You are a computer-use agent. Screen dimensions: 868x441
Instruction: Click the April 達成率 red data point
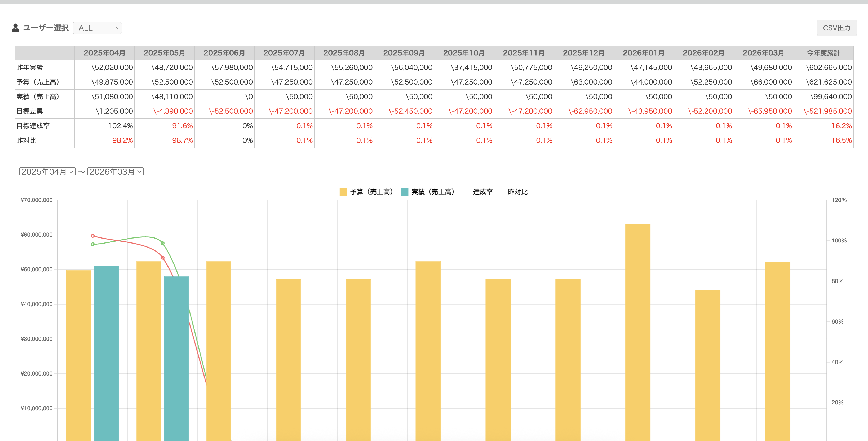click(x=93, y=236)
